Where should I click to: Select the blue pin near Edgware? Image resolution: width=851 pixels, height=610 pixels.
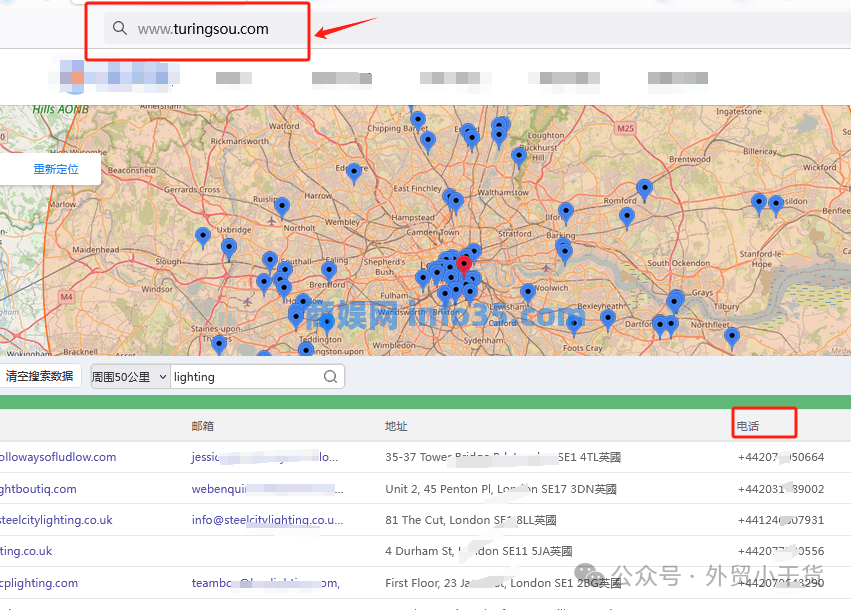(x=354, y=174)
